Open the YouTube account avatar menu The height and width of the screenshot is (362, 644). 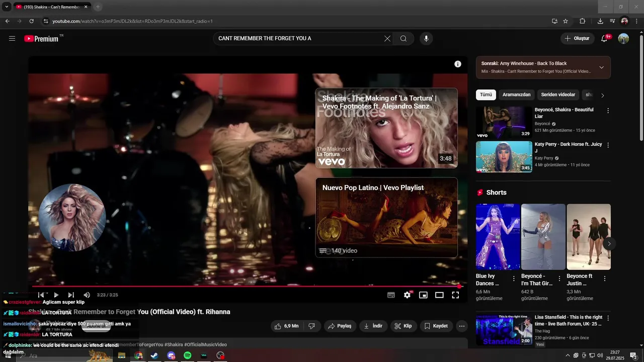tap(623, 39)
